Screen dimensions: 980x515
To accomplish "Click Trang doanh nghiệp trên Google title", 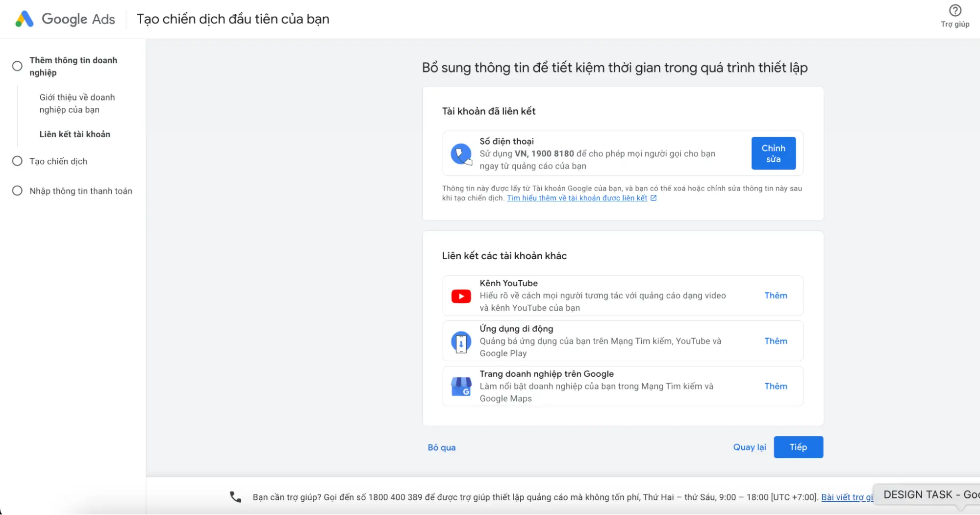I will click(547, 374).
